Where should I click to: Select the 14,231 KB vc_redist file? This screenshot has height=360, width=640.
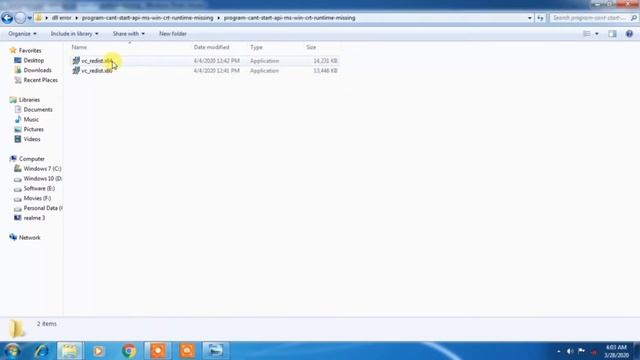pos(205,61)
